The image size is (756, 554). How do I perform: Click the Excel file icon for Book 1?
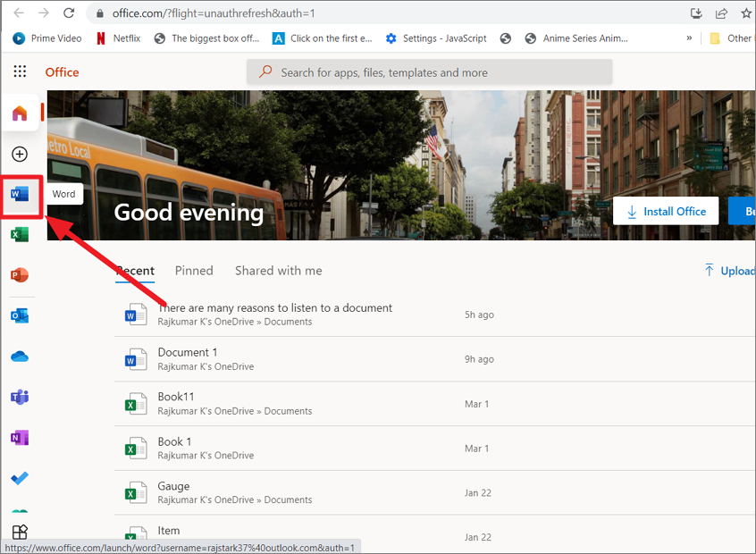click(136, 449)
